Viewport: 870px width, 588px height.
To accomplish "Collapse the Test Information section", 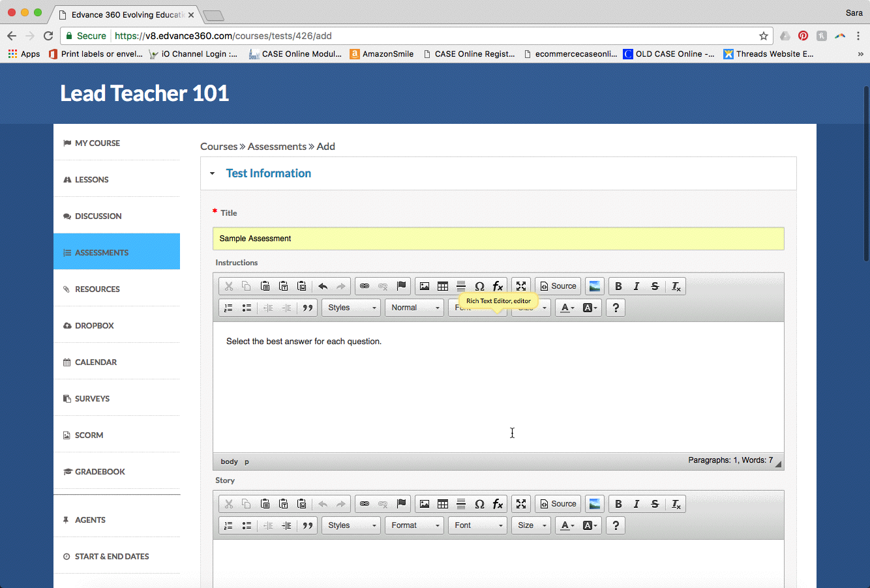I will point(213,173).
